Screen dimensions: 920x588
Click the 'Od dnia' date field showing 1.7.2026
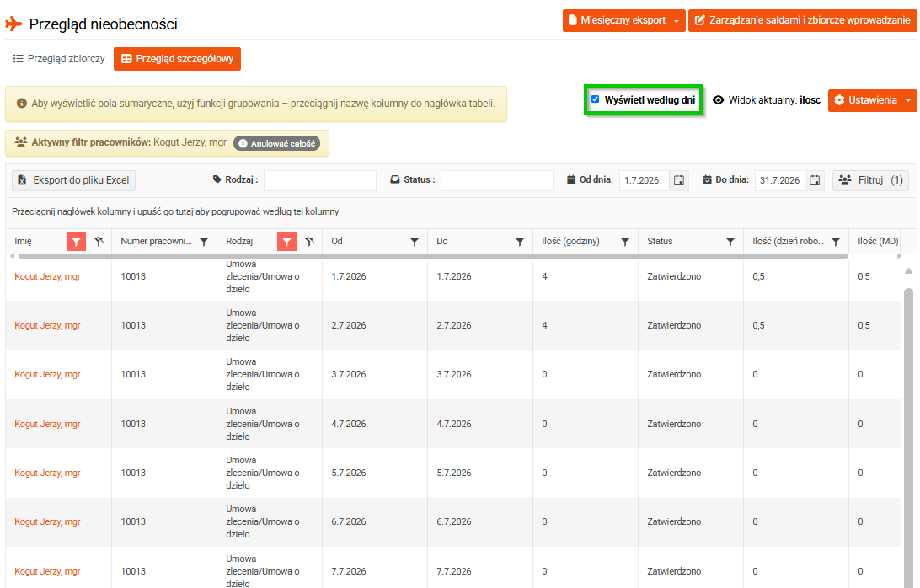644,180
